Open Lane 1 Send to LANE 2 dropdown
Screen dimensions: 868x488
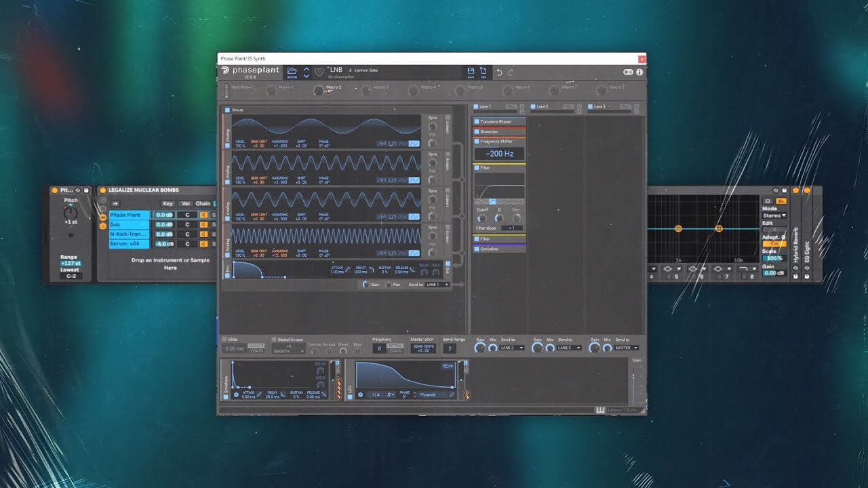512,348
